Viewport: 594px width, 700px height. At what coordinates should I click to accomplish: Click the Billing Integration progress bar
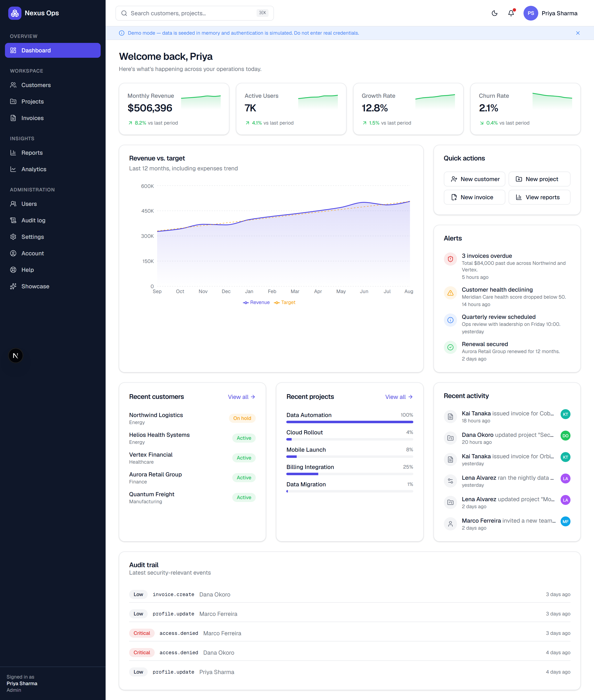pyautogui.click(x=350, y=474)
